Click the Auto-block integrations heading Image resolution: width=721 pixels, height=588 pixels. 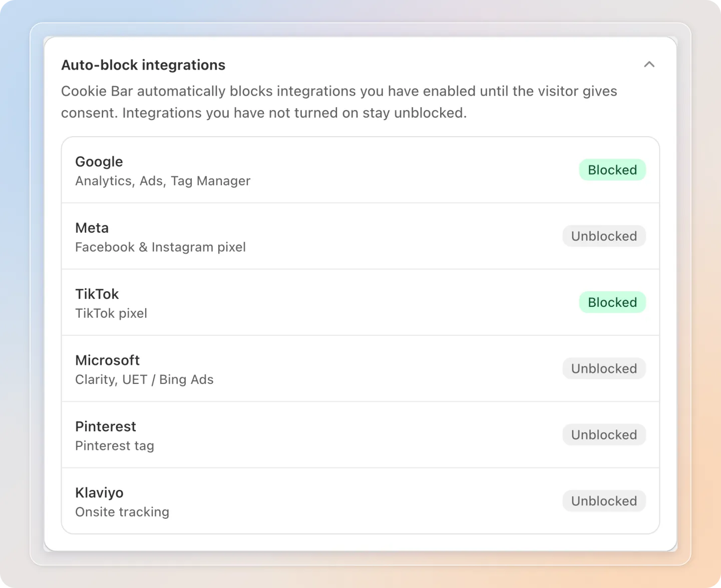click(x=143, y=65)
